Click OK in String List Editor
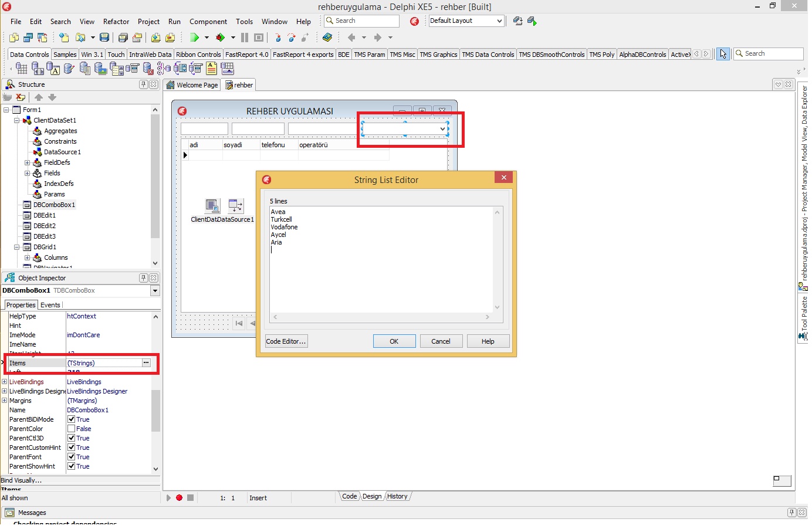Screen dimensions: 812x529 [394, 341]
